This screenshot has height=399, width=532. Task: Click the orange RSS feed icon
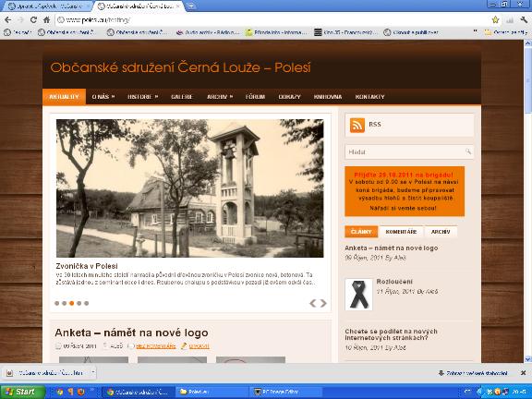click(x=357, y=126)
